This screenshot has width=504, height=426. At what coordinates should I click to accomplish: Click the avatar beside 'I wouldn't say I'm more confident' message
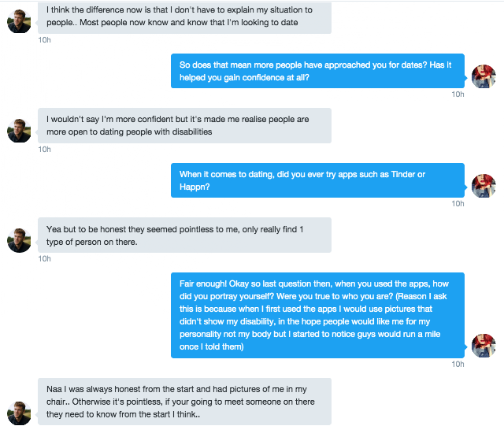(19, 131)
